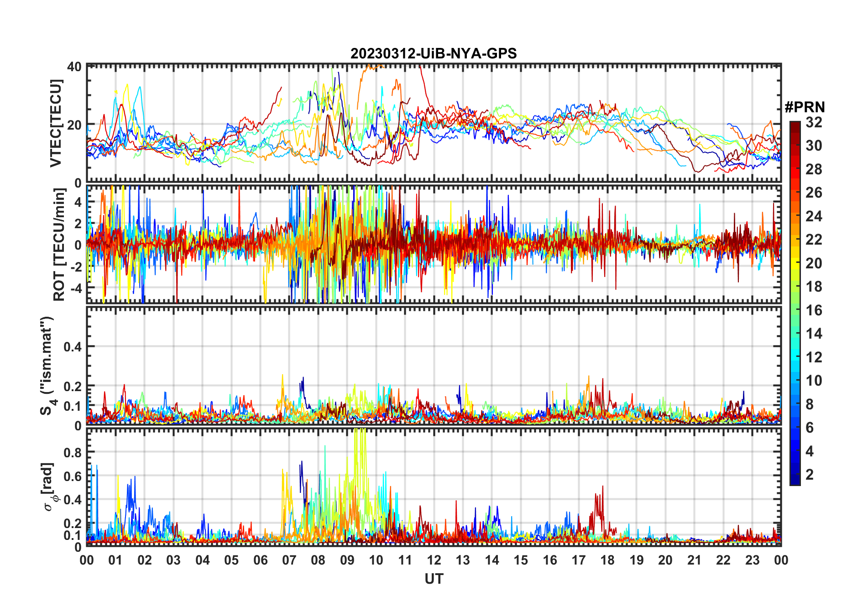Image resolution: width=868 pixels, height=607 pixels.
Task: Click the x-axis tick label 18
Action: (x=607, y=560)
